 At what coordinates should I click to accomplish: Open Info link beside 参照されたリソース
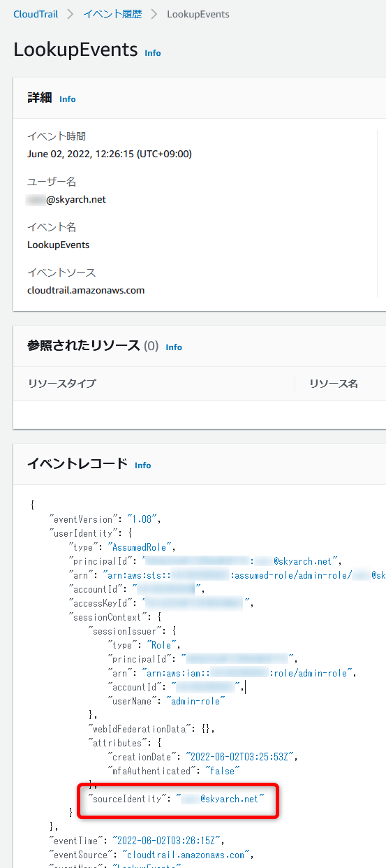click(x=174, y=347)
